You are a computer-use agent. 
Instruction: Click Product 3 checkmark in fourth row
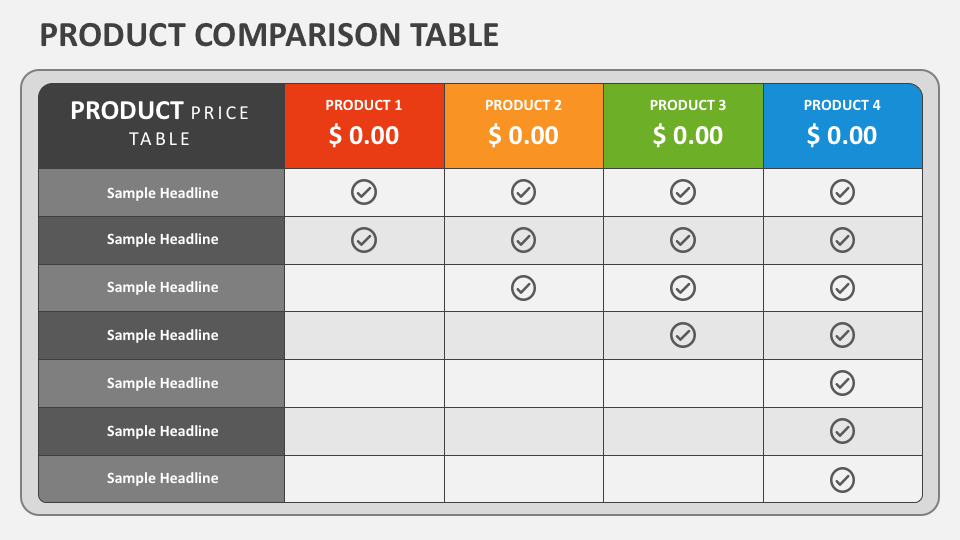pyautogui.click(x=683, y=335)
